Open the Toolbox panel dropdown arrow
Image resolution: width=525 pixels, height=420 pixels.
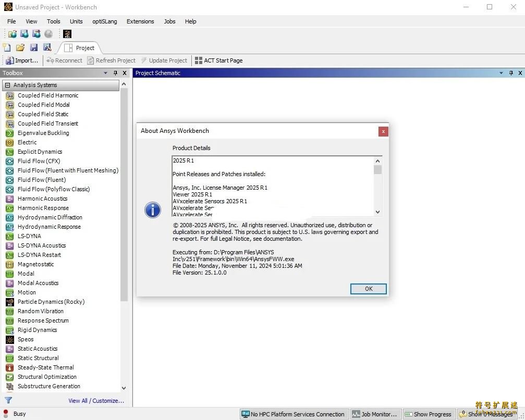pos(106,73)
